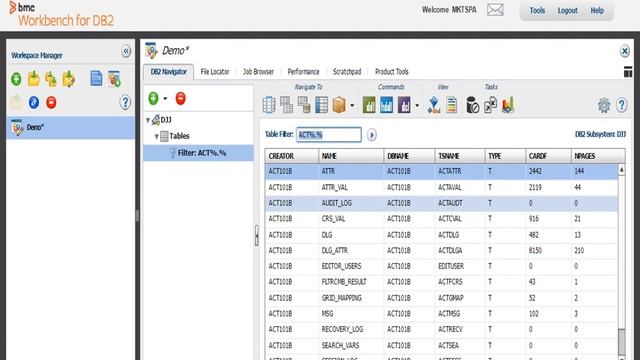Click the Navigate To grid with database icon

point(304,105)
